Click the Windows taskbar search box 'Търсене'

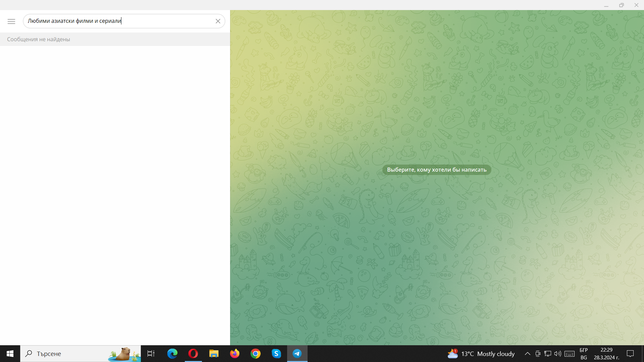tap(80, 354)
